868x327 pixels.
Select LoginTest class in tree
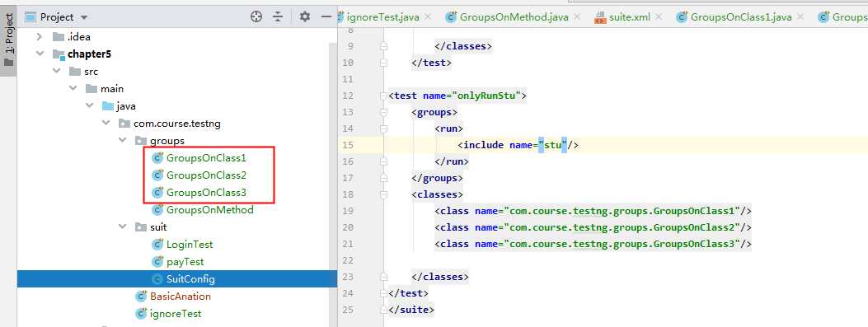click(190, 244)
